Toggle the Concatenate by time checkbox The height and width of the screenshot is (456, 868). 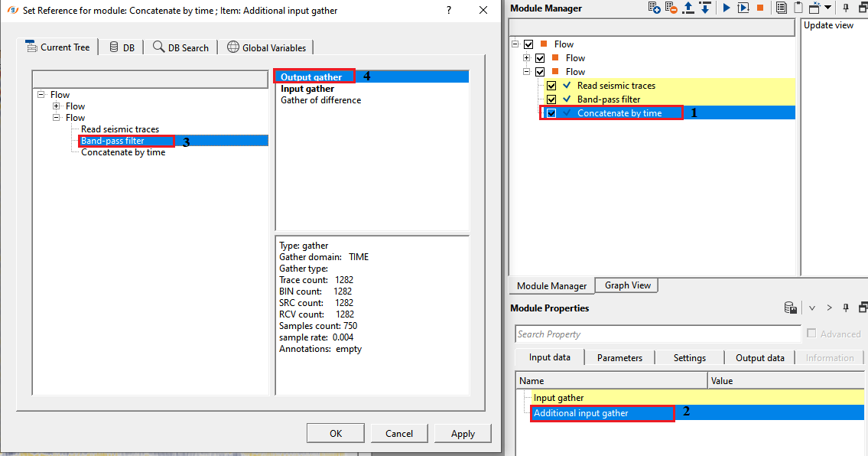click(x=551, y=113)
